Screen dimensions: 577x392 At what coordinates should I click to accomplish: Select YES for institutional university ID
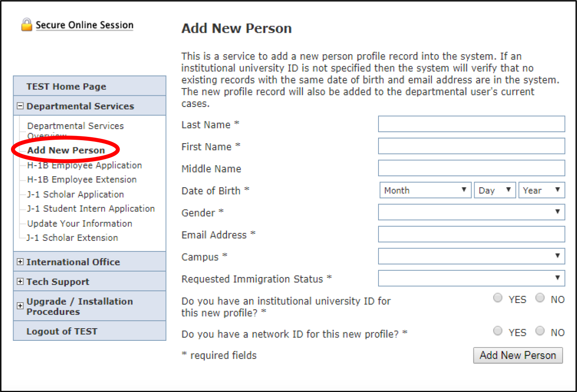tap(498, 298)
